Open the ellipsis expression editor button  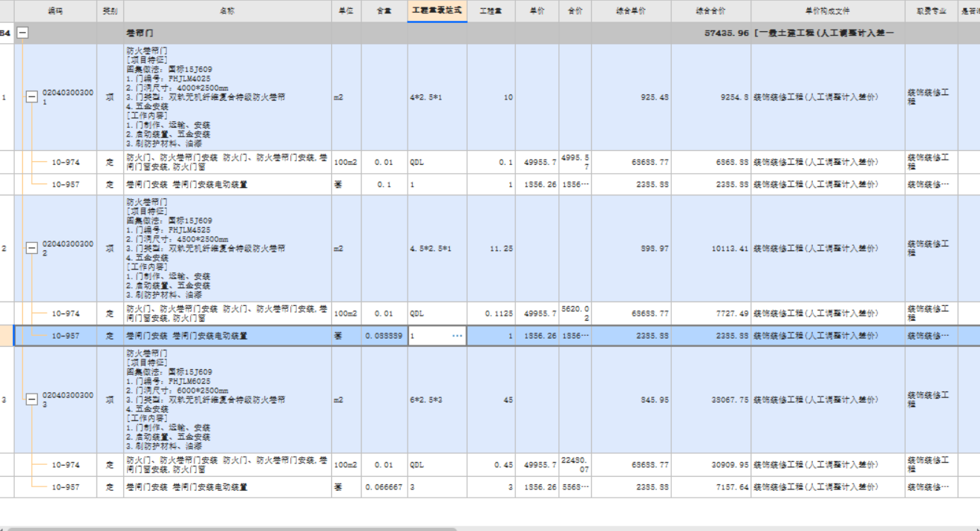pos(457,336)
